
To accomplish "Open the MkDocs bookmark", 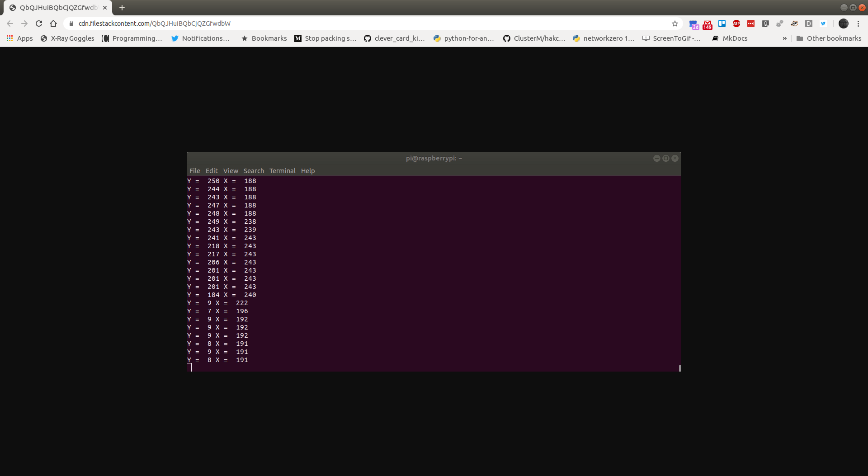I will pos(730,38).
